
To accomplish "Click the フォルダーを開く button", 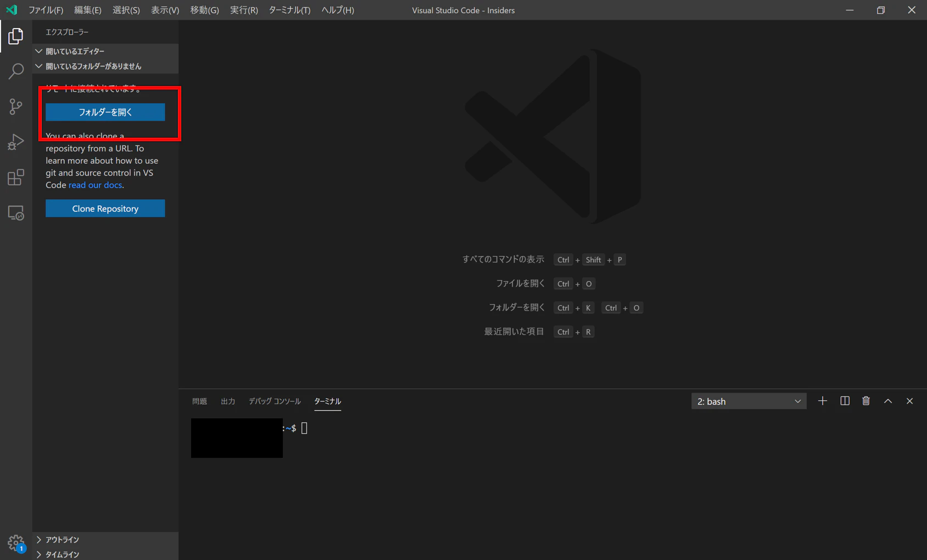I will [105, 112].
